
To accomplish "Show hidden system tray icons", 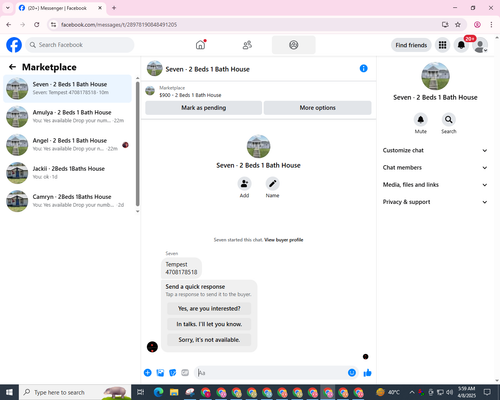I will coord(412,392).
